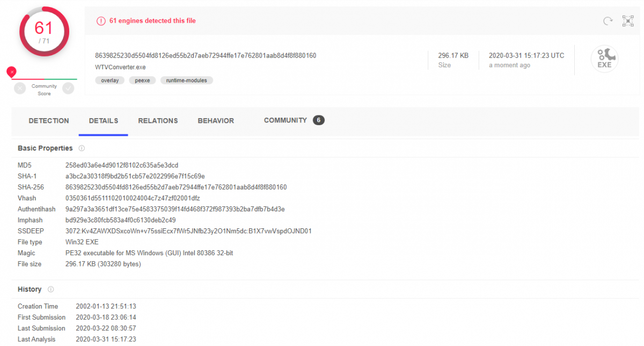Click the WTVConverter.exe file name

pos(120,67)
